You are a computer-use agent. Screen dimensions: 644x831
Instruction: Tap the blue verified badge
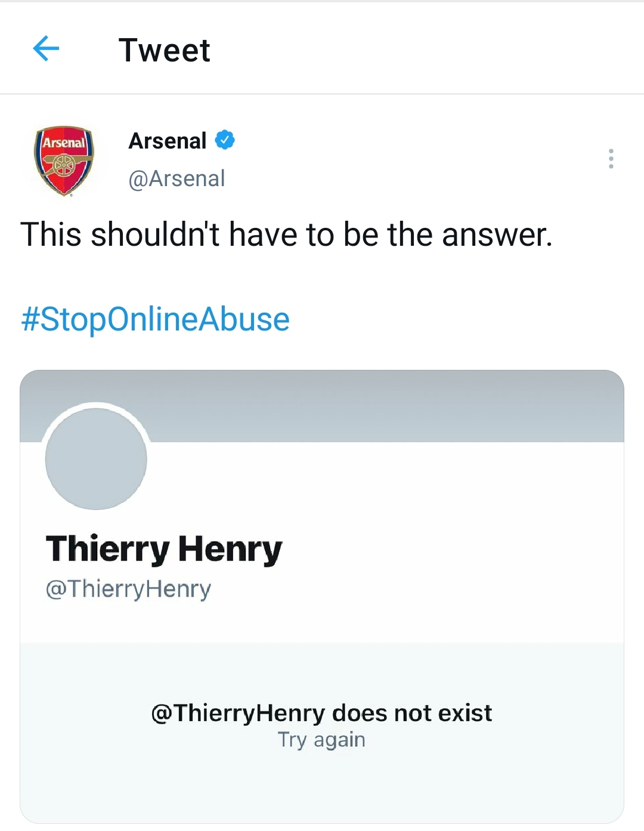[225, 140]
